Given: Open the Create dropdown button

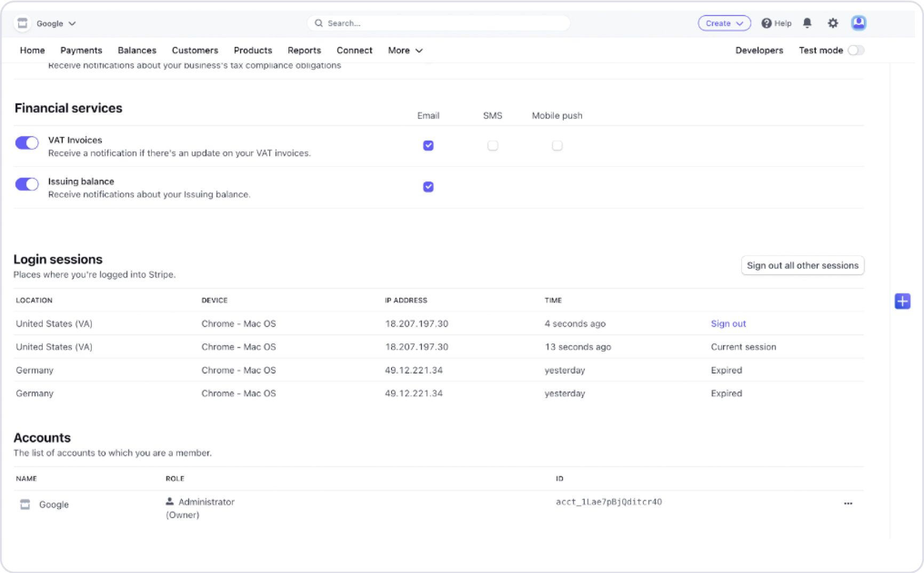Looking at the screenshot, I should tap(724, 23).
